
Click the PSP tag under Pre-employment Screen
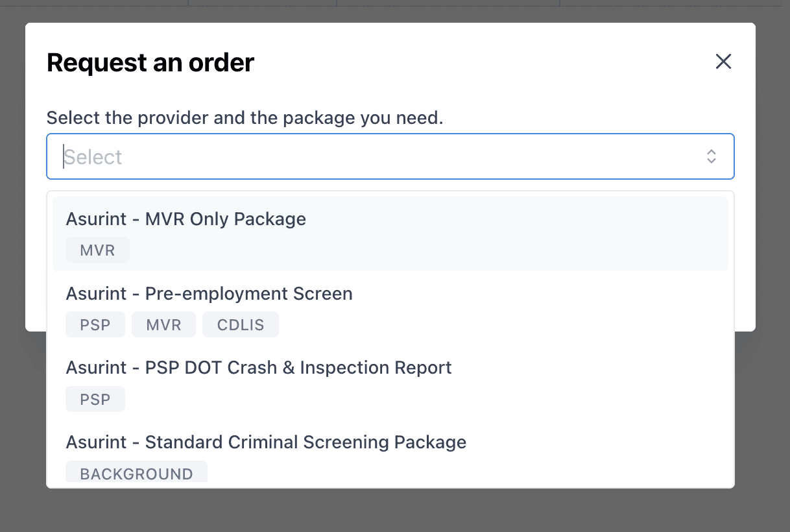(x=95, y=325)
